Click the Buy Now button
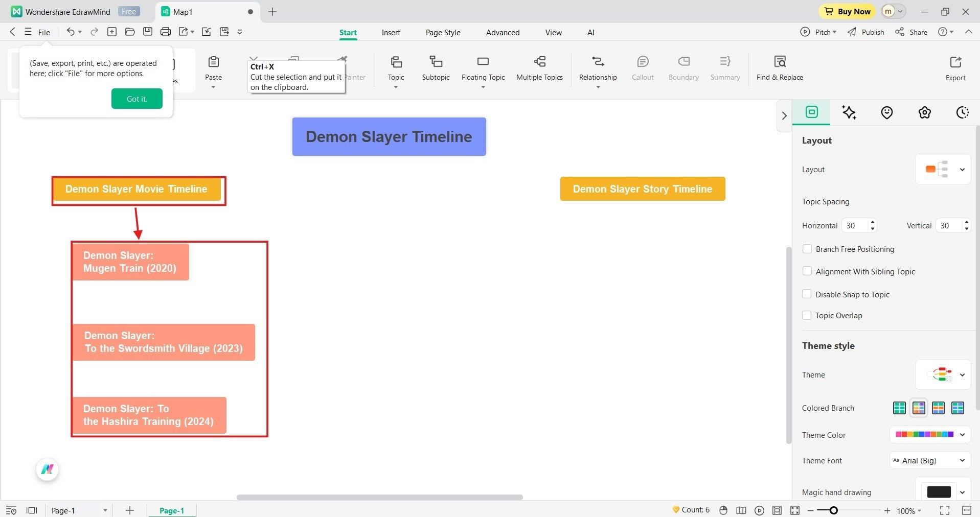The image size is (980, 517). (x=847, y=11)
